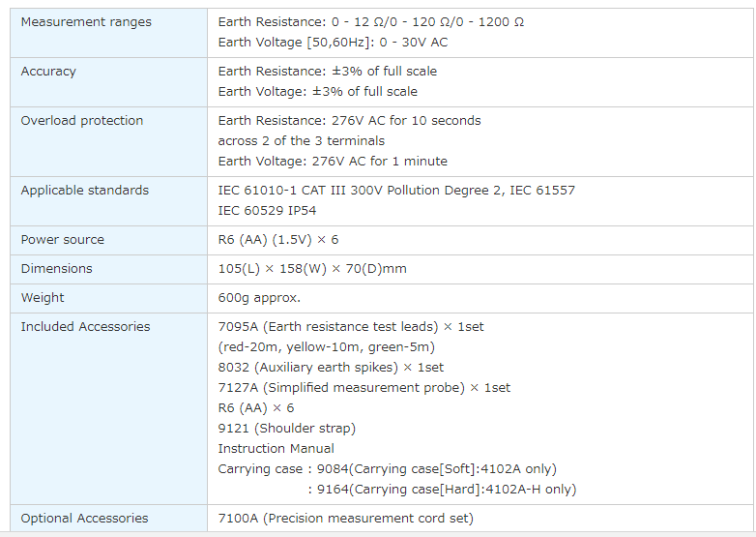Click the Applicable standards row label

85,191
